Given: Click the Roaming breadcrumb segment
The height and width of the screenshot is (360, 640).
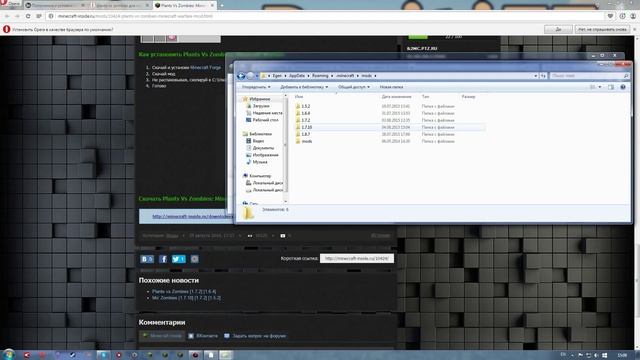Looking at the screenshot, I should pyautogui.click(x=320, y=76).
